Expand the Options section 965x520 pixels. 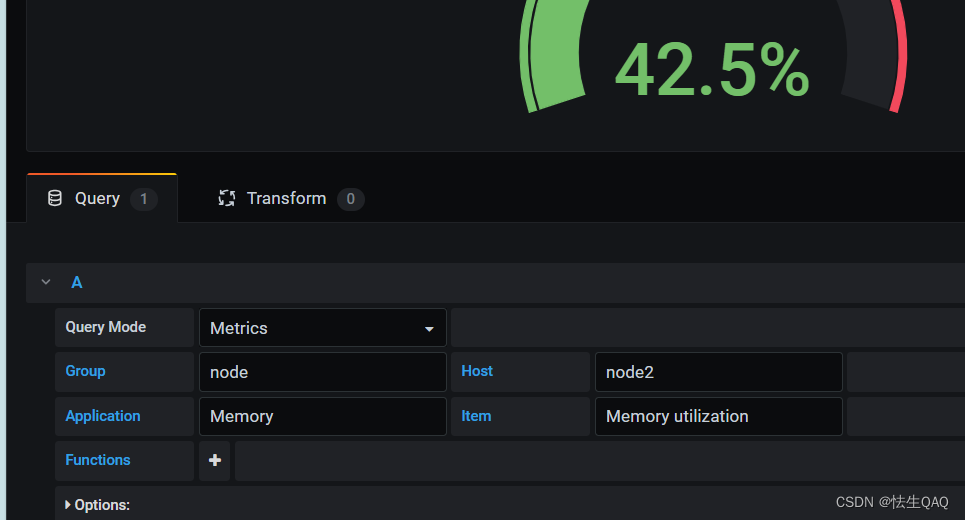point(97,505)
